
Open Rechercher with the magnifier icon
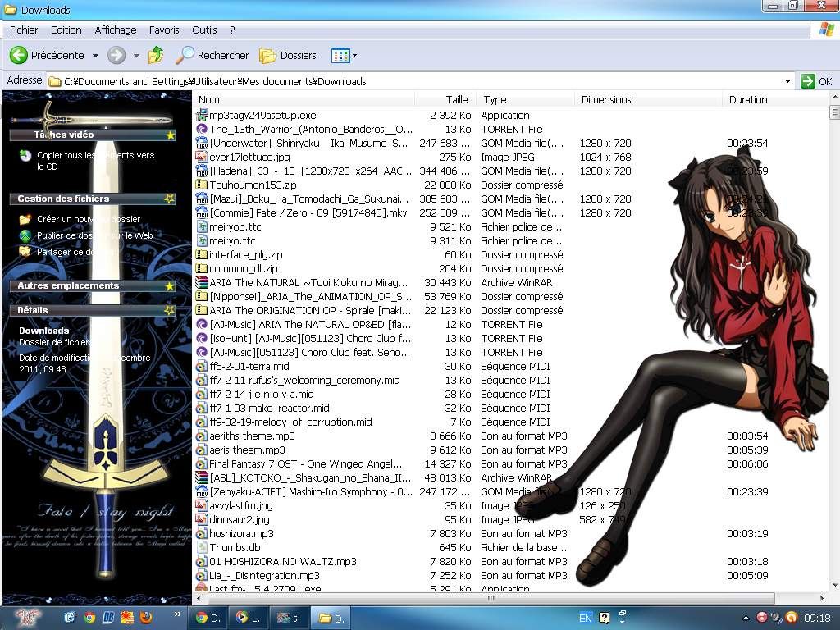(185, 55)
